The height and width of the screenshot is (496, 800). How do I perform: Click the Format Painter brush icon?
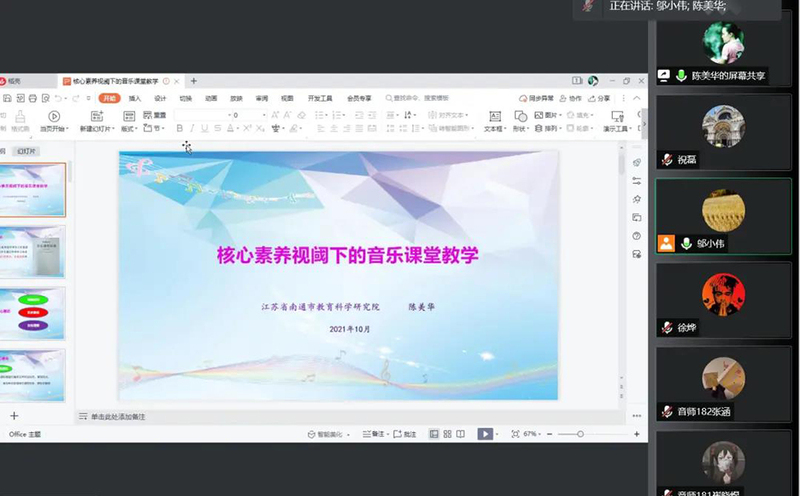click(x=20, y=117)
